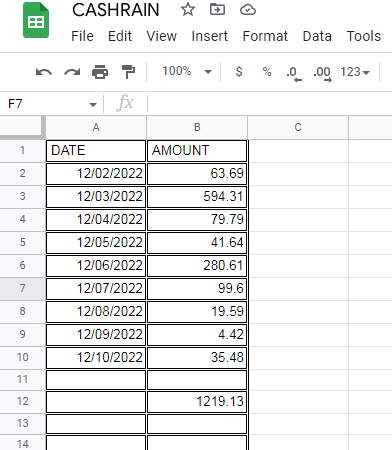The image size is (392, 450).
Task: Check the cloud save status icon
Action: (x=248, y=10)
